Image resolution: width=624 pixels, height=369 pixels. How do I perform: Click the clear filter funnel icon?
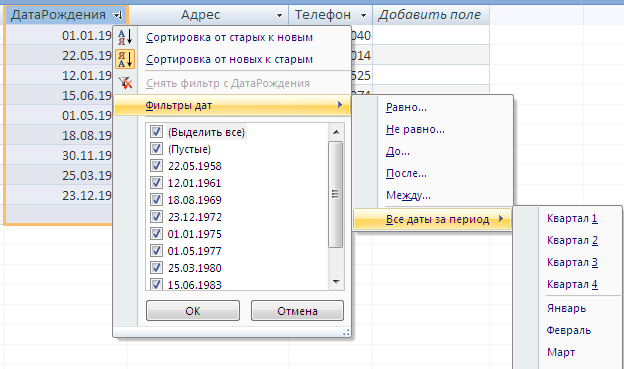(125, 83)
